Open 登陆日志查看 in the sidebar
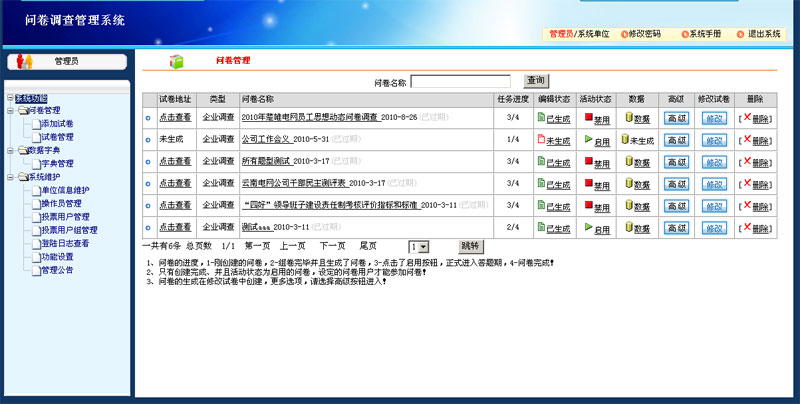 64,243
